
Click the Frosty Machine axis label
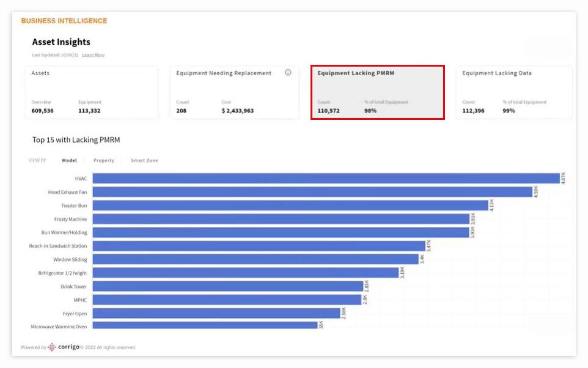click(x=70, y=219)
